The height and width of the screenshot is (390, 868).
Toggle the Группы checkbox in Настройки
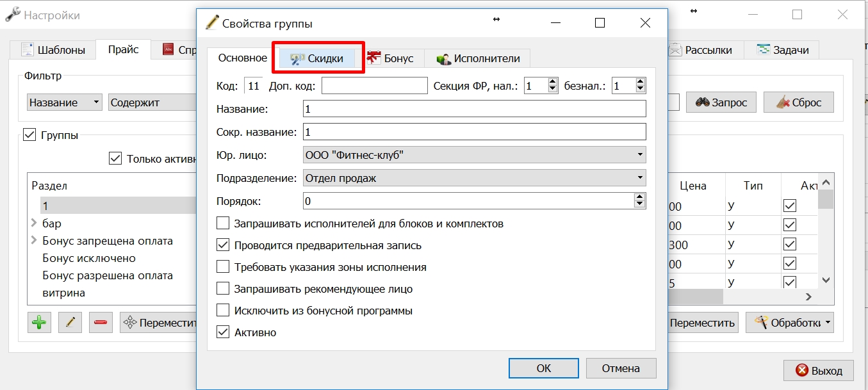(29, 135)
